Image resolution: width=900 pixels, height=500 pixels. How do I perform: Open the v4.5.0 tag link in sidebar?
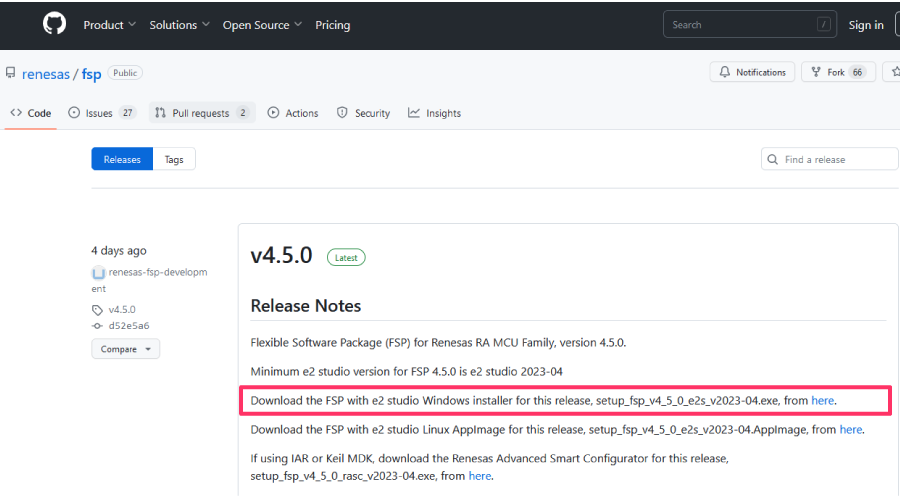(122, 309)
